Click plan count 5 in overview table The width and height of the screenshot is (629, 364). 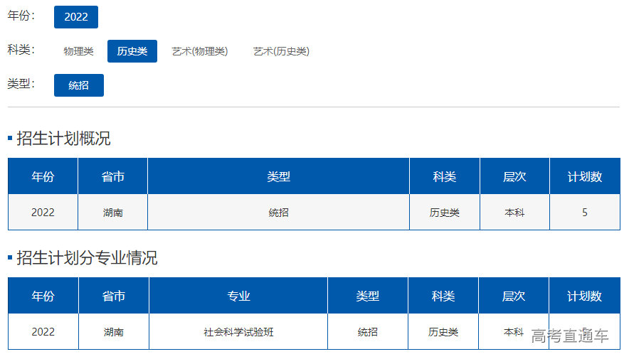pos(584,213)
